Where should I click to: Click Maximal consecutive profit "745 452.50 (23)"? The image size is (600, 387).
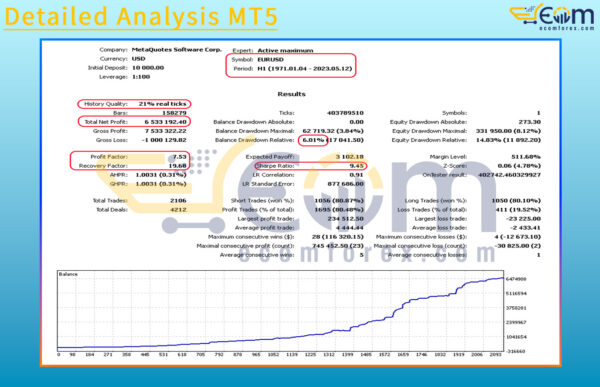(338, 246)
